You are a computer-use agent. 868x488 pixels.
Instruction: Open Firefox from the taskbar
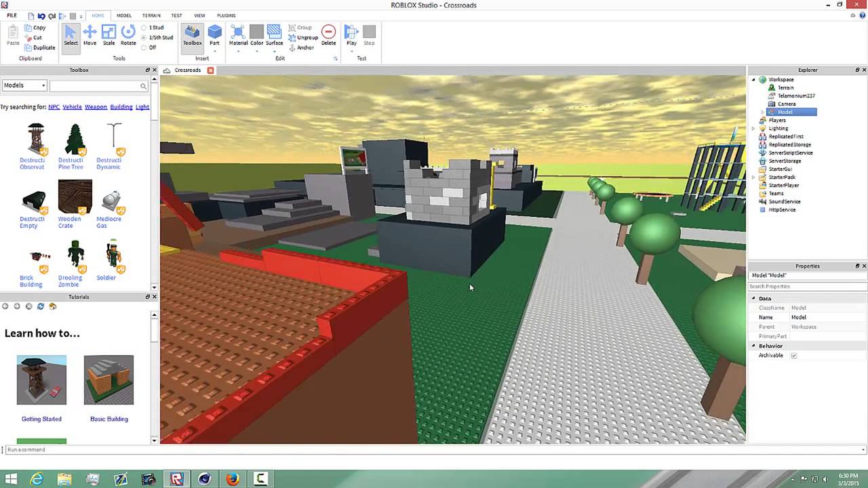(x=233, y=479)
